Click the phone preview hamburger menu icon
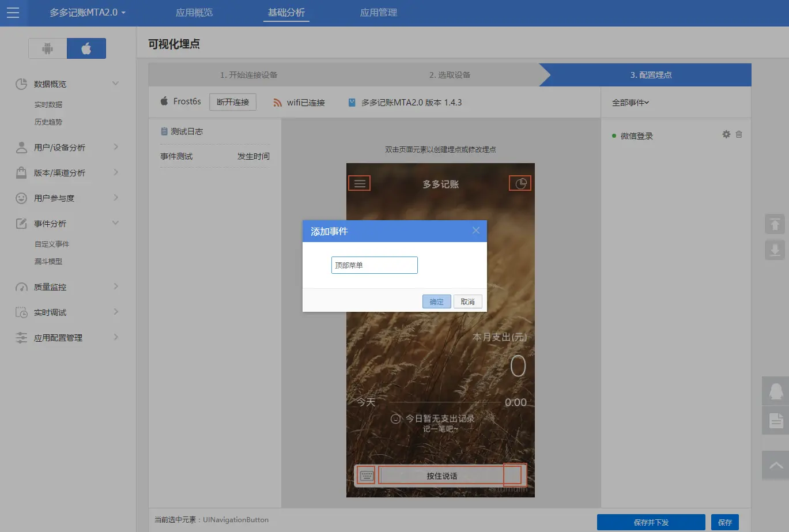 click(360, 184)
